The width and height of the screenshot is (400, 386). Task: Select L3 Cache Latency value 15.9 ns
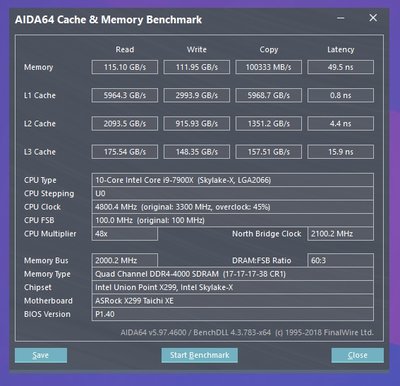tap(340, 152)
